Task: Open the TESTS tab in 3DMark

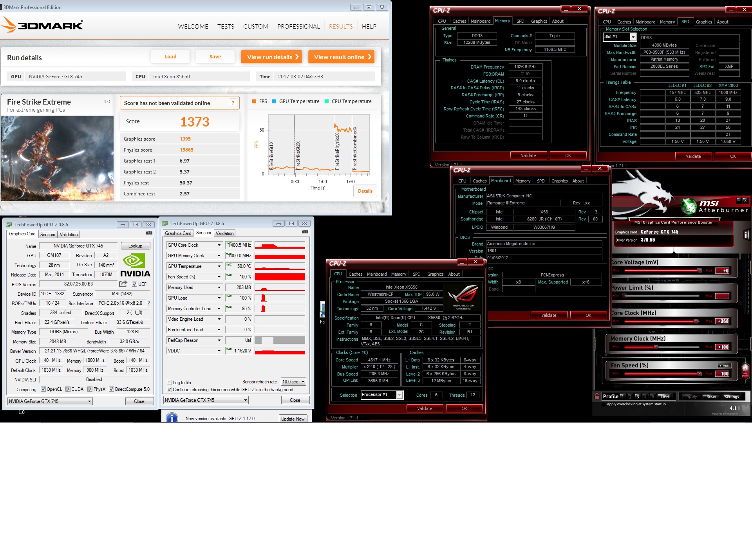Action: point(226,27)
